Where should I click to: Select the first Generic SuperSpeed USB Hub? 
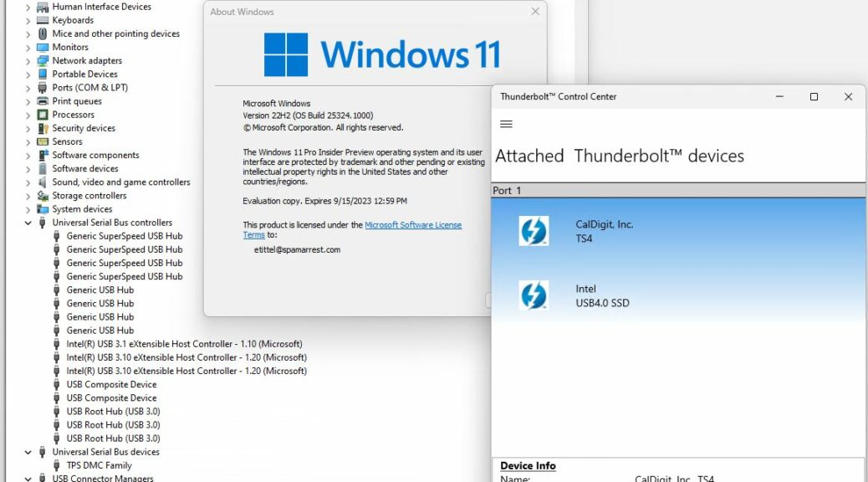tap(125, 236)
